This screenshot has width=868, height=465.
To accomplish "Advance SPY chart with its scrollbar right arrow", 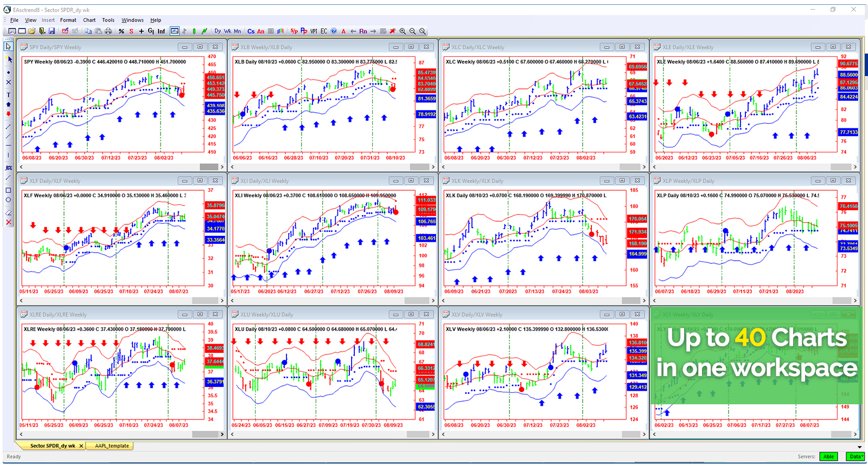I will 222,167.
